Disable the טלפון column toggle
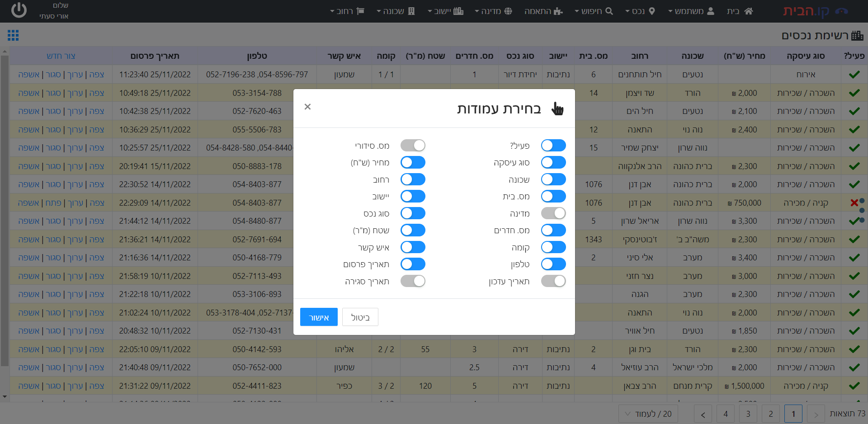Image resolution: width=868 pixels, height=424 pixels. [x=553, y=264]
